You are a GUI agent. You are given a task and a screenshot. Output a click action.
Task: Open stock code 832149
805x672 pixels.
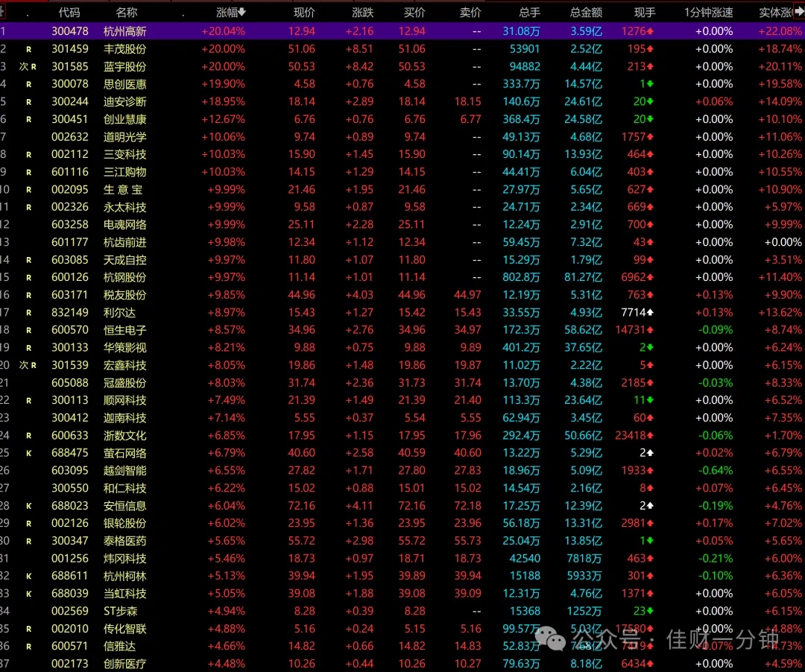click(70, 312)
